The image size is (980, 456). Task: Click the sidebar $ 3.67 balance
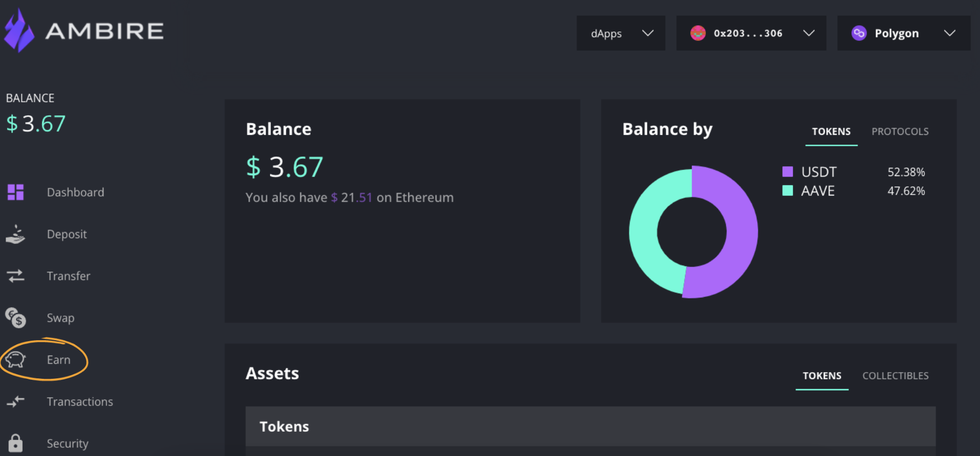tap(36, 124)
